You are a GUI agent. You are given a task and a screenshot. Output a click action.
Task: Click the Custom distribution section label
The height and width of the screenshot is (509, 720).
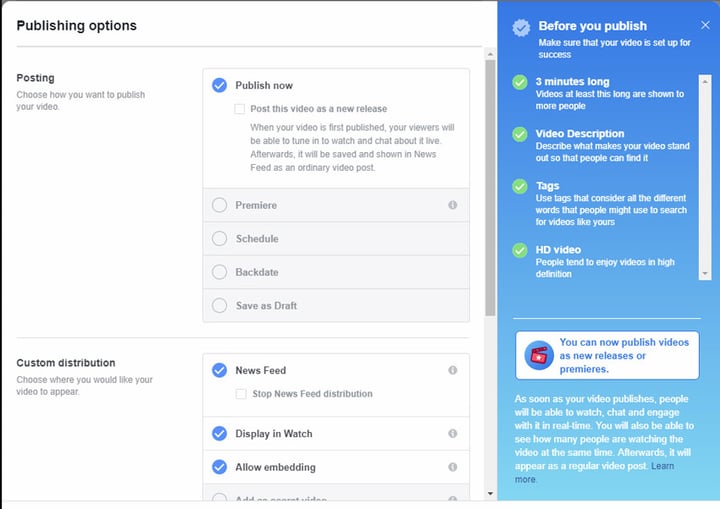pos(66,363)
